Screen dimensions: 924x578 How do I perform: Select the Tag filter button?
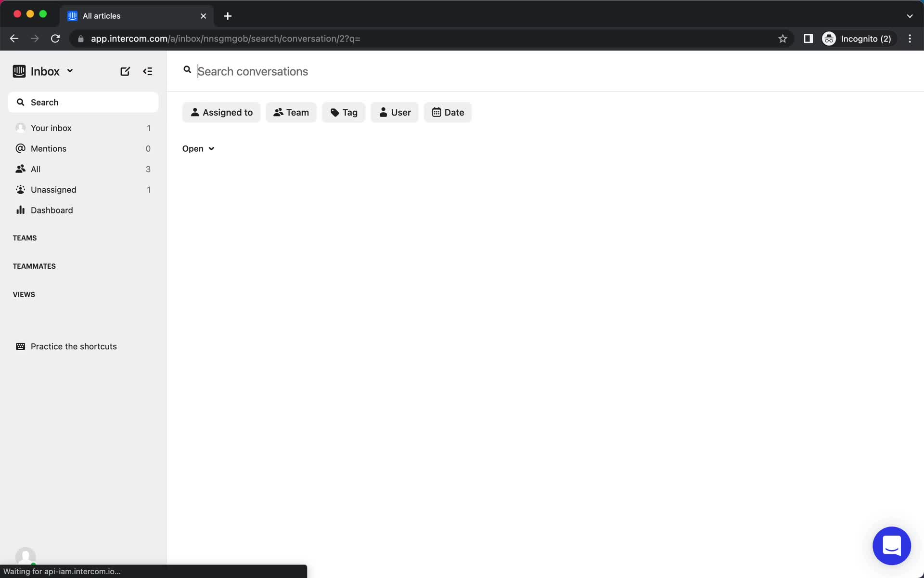click(343, 112)
